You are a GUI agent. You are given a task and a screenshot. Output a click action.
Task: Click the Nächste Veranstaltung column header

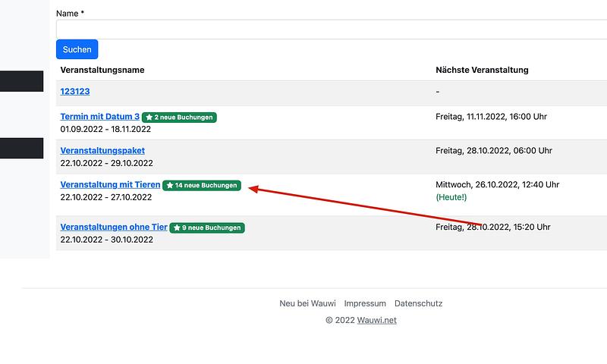(x=482, y=70)
